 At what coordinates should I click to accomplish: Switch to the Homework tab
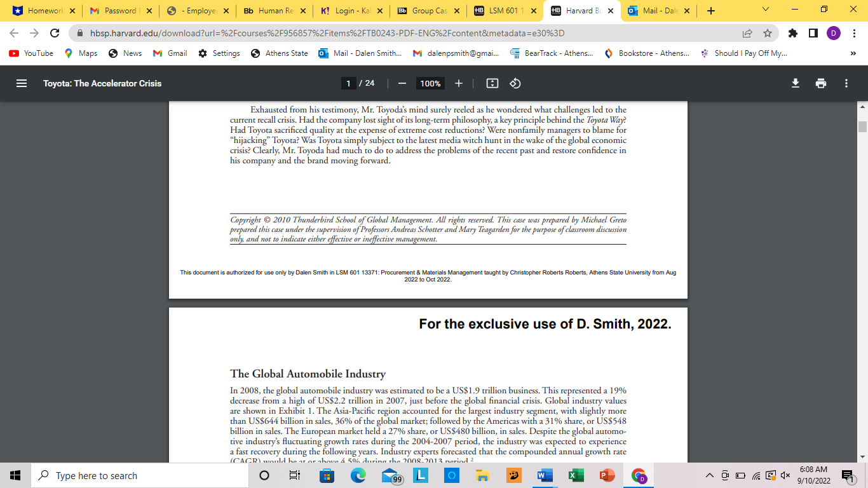(x=44, y=11)
